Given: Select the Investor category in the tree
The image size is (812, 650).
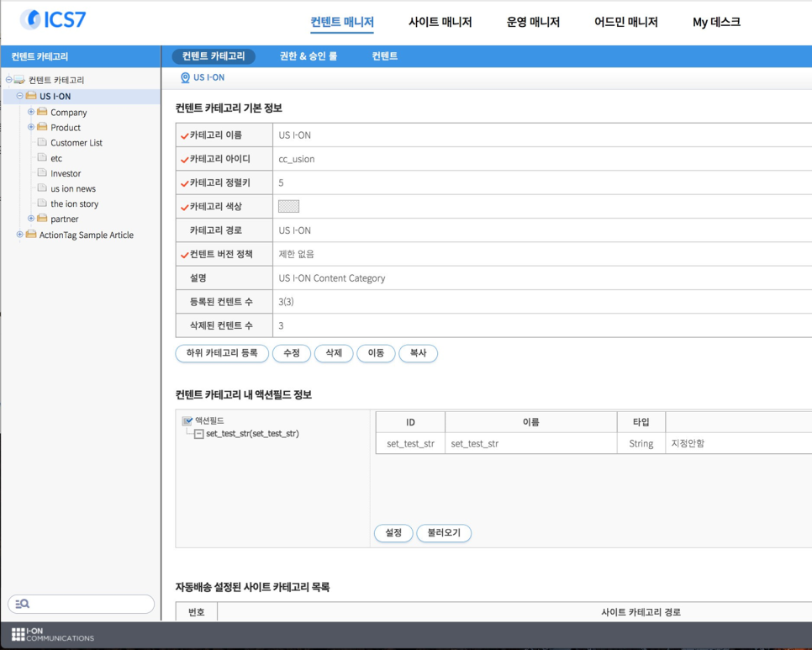Looking at the screenshot, I should coord(66,173).
